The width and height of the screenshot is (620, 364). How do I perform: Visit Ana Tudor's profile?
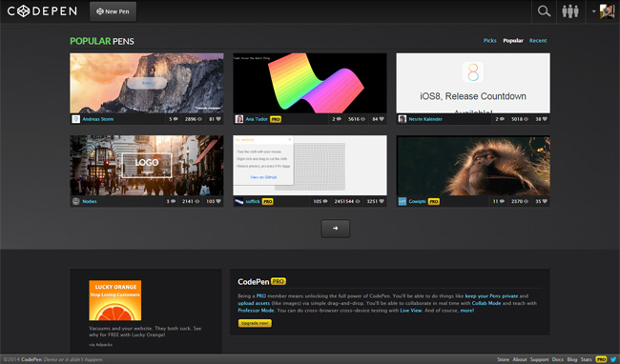(x=257, y=119)
